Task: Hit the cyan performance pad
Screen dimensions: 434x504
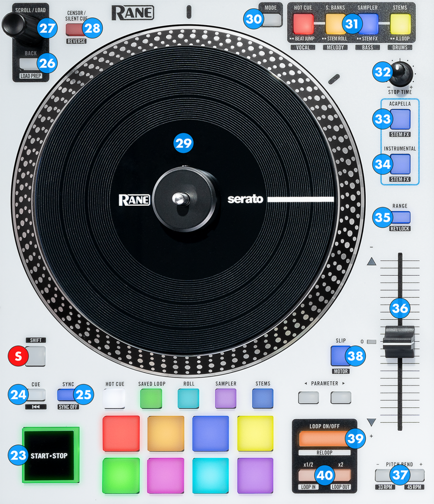Action: coord(210,476)
